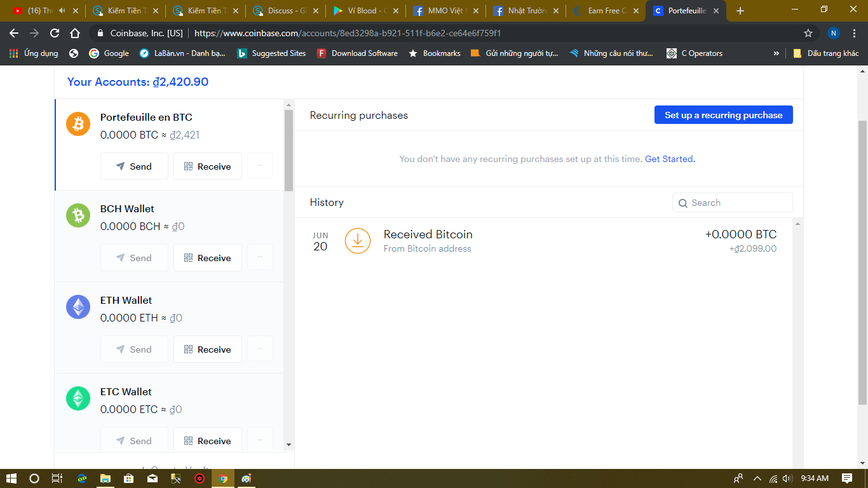Click the browser address bar URL

[x=348, y=33]
